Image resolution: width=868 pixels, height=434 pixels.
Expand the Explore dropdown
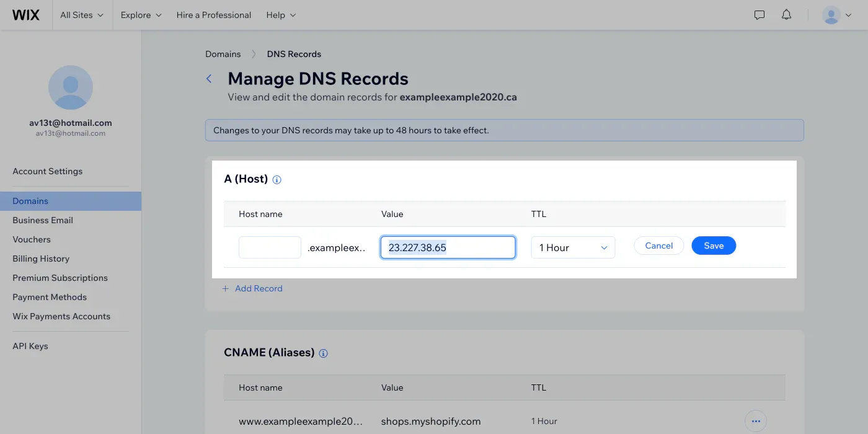tap(141, 15)
